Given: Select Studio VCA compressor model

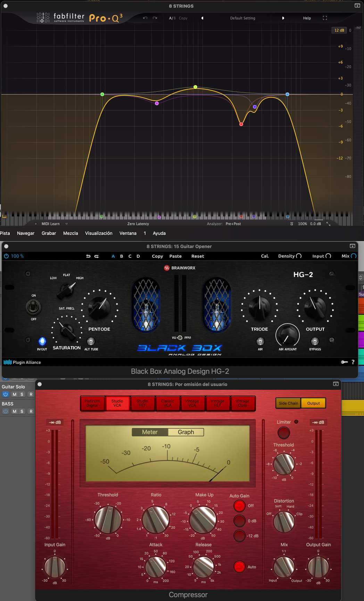Looking at the screenshot, I should (x=117, y=403).
